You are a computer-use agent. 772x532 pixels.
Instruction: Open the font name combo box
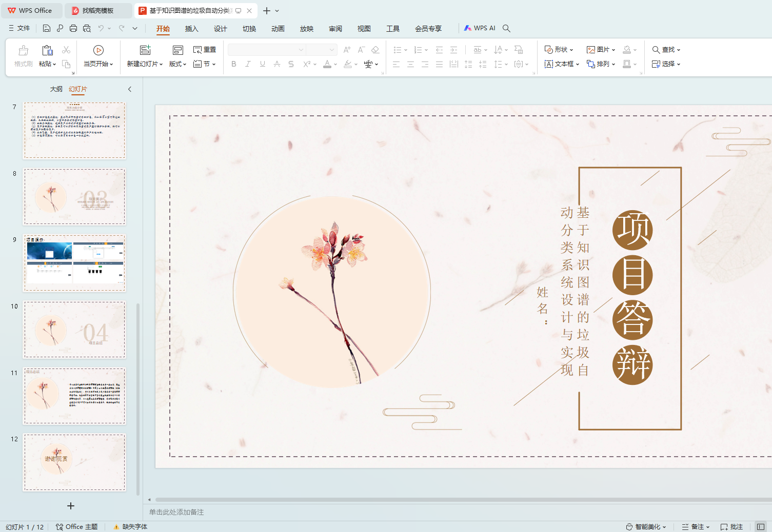[x=267, y=50]
